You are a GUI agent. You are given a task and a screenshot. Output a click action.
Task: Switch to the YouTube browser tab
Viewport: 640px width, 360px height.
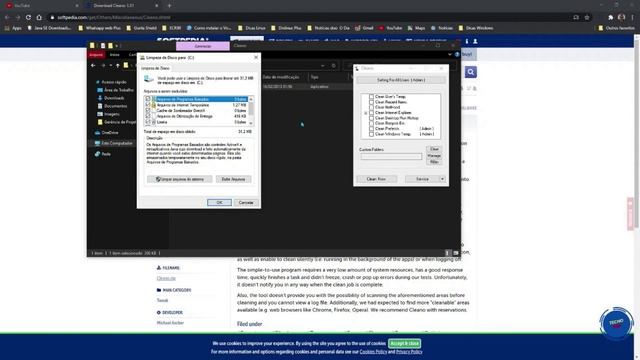pyautogui.click(x=41, y=6)
